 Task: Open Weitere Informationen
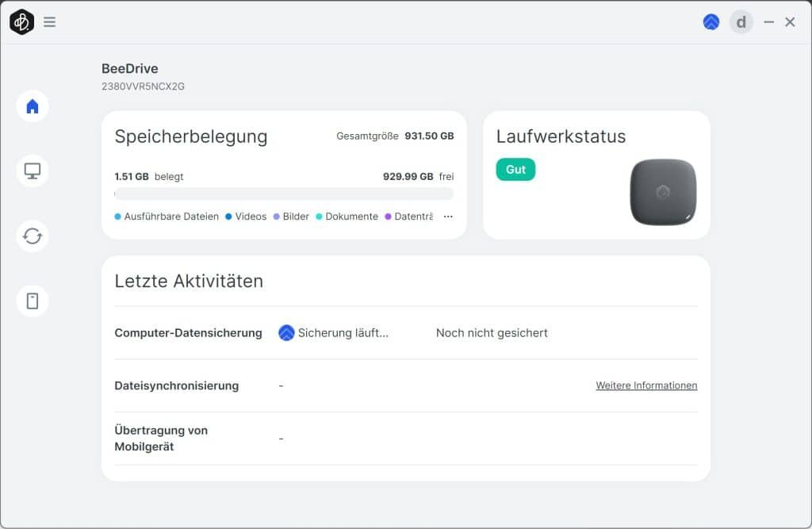(x=646, y=385)
